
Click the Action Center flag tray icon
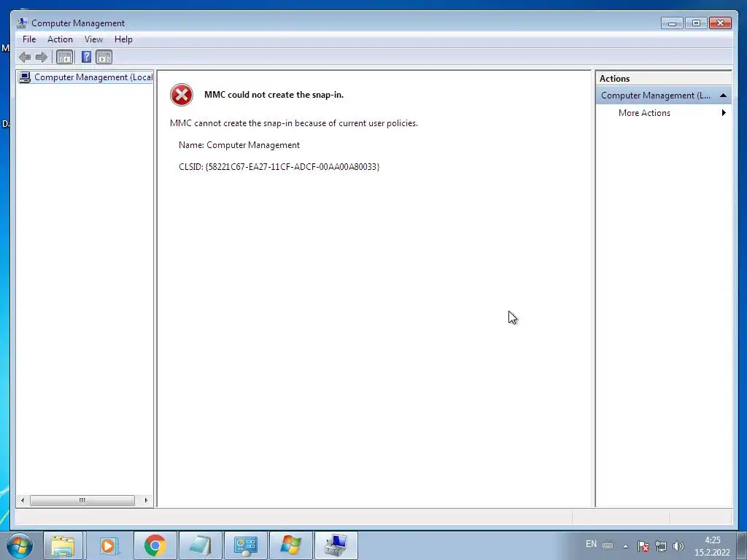click(x=643, y=546)
